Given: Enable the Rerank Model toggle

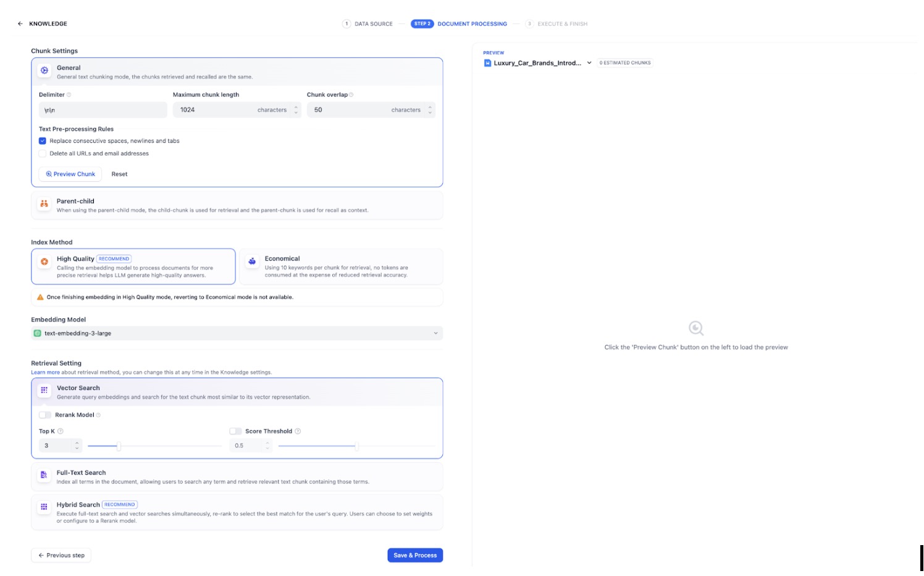Looking at the screenshot, I should point(45,415).
